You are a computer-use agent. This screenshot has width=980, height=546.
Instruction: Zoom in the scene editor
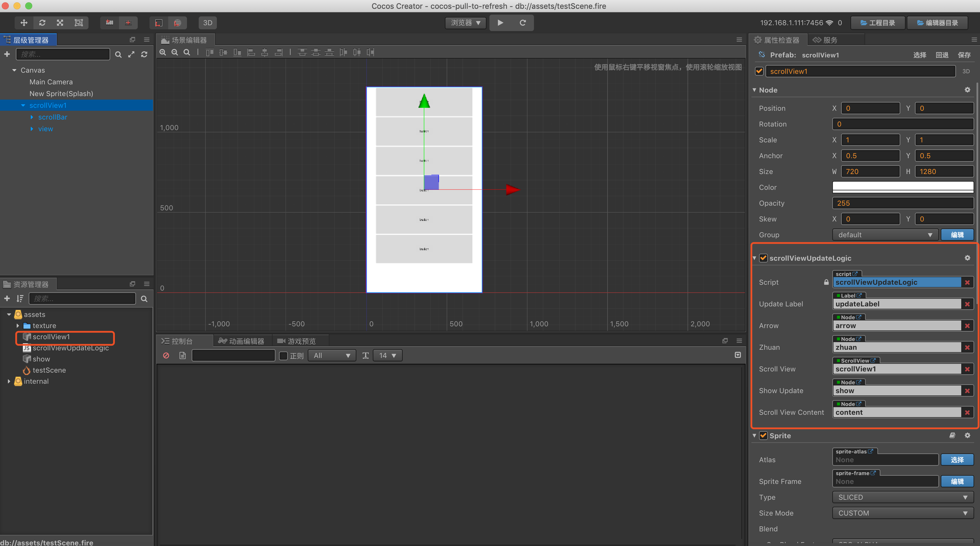[x=163, y=52]
